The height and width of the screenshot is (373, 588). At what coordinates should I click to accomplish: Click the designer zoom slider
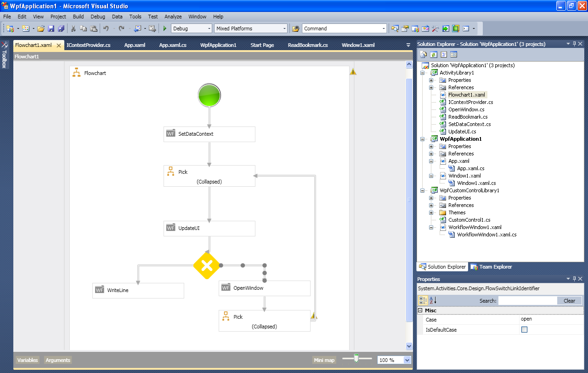tap(357, 359)
